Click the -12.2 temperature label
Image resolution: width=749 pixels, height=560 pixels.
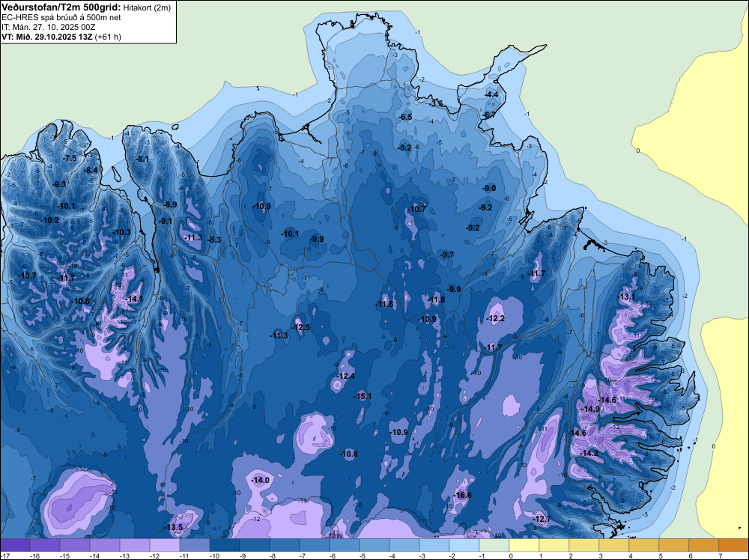tap(495, 318)
